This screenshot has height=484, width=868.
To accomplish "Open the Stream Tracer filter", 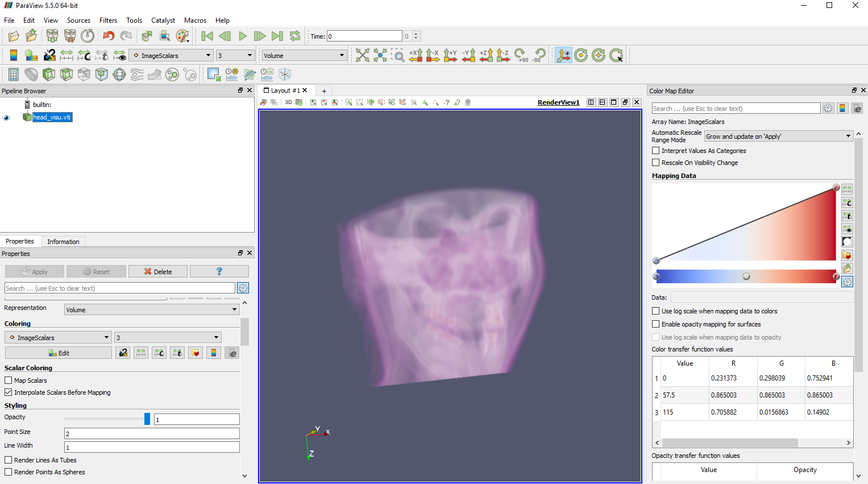I will pyautogui.click(x=135, y=74).
